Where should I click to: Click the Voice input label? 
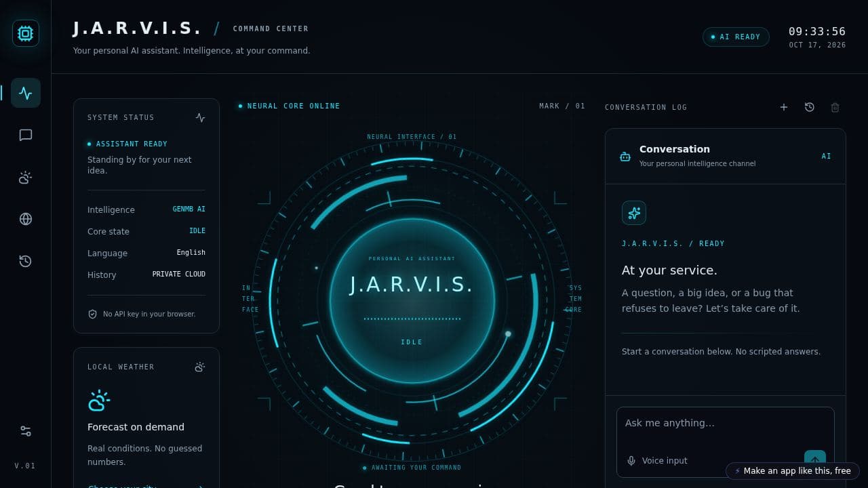[665, 461]
